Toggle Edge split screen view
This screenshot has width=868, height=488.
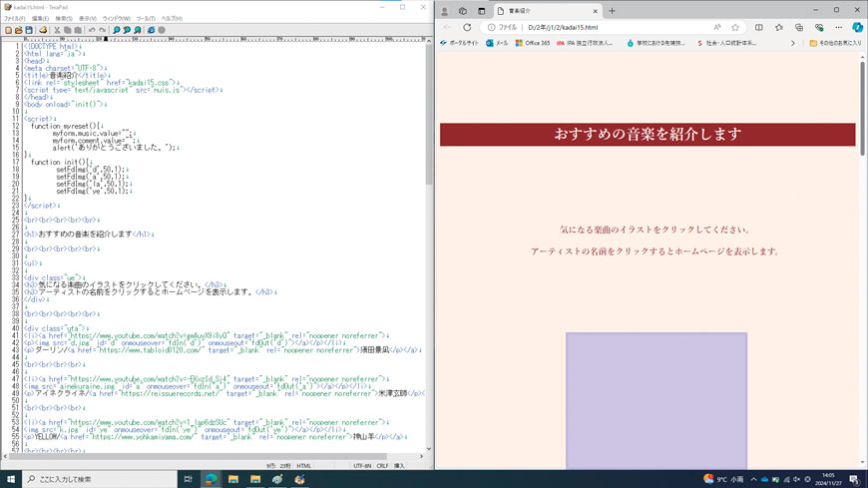coord(759,28)
